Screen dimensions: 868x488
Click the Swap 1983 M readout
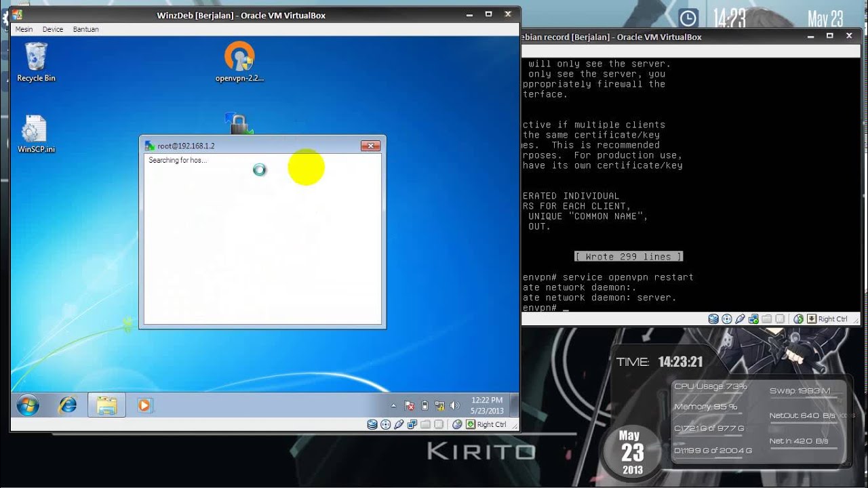point(800,391)
